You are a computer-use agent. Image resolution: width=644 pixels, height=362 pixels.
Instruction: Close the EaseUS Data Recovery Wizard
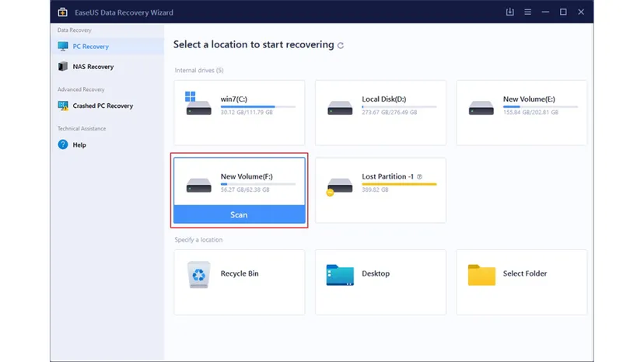581,12
